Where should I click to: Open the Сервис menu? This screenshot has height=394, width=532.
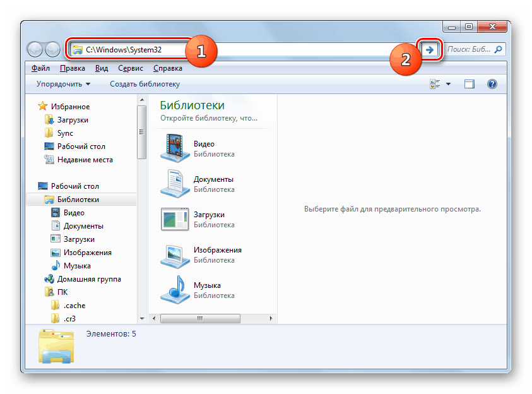coord(131,68)
